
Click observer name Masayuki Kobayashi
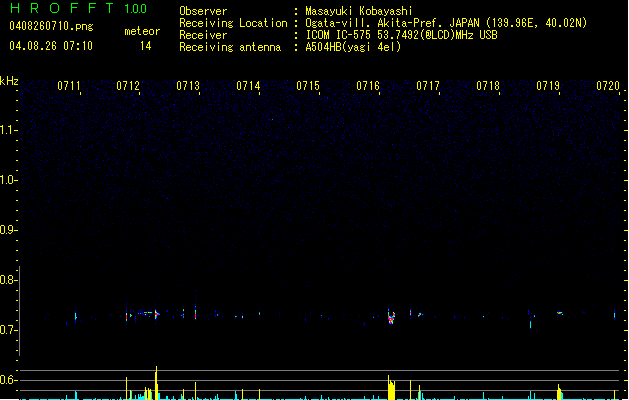coord(359,11)
